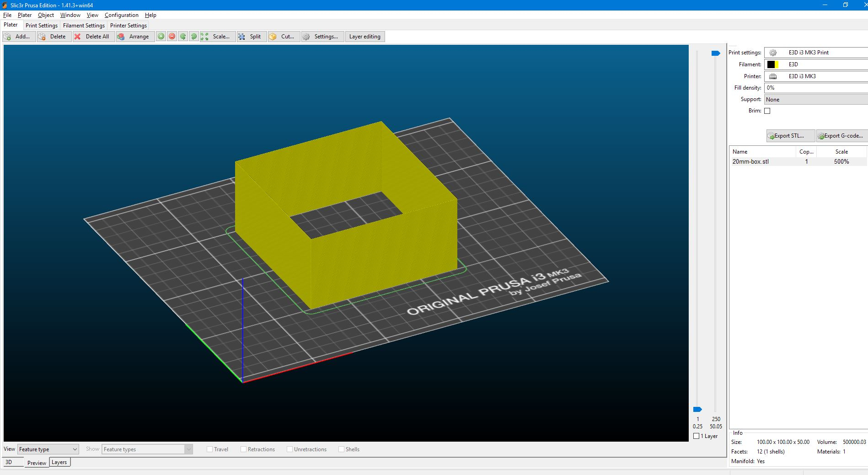Click the Scale column header
868x475 pixels.
point(841,152)
